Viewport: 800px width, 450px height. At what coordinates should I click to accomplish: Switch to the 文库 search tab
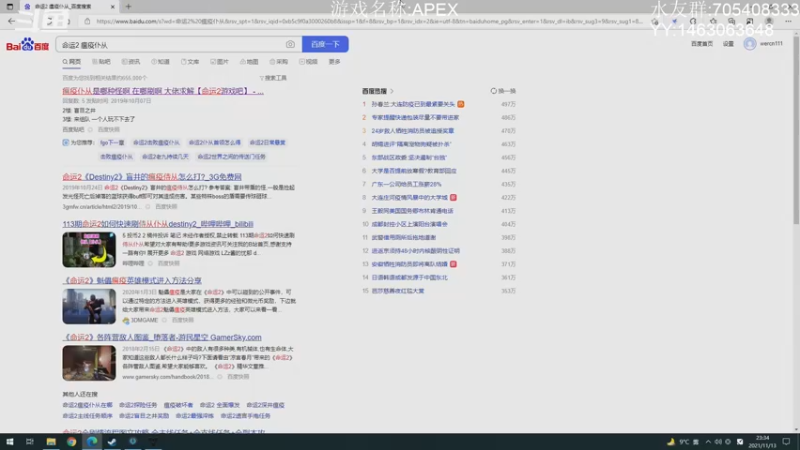coord(190,62)
